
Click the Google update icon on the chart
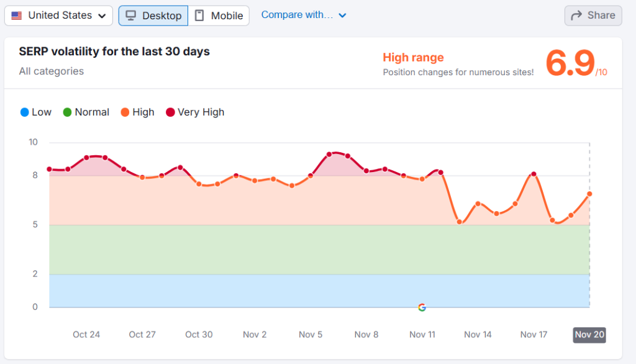tap(422, 307)
